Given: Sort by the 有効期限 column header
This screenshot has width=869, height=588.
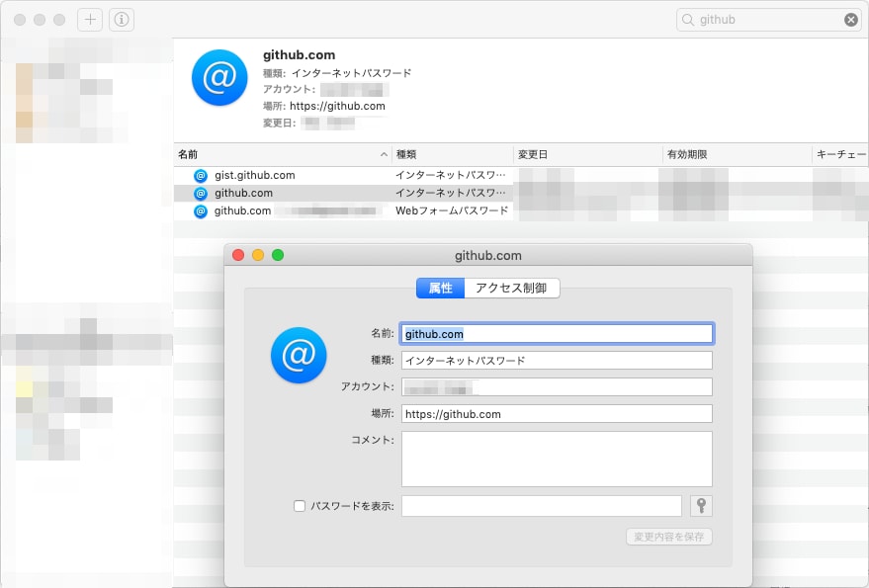Looking at the screenshot, I should tap(738, 154).
